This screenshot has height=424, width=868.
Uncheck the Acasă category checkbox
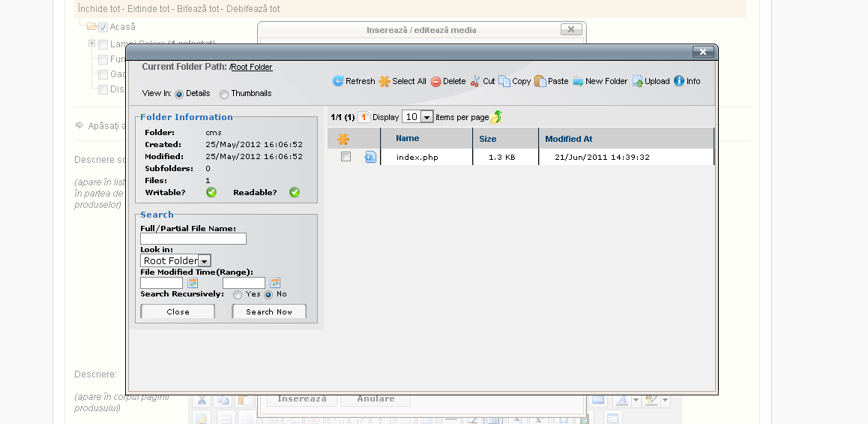(x=103, y=26)
